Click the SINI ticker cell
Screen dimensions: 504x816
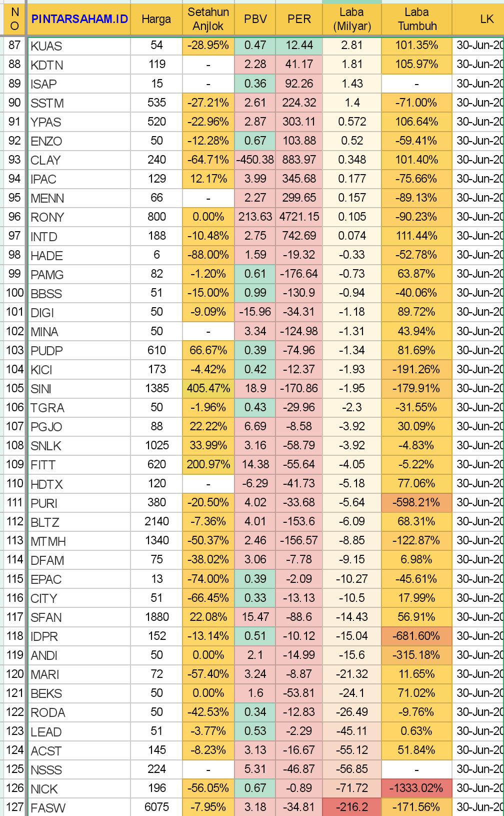79,389
